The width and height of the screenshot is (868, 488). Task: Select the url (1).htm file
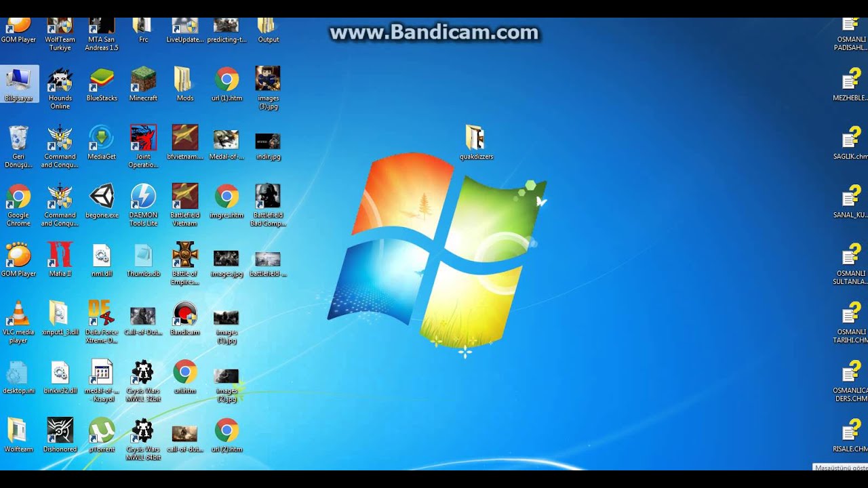[226, 84]
